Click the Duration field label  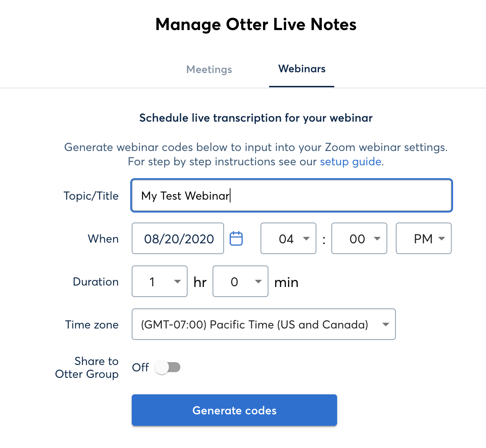pyautogui.click(x=96, y=282)
